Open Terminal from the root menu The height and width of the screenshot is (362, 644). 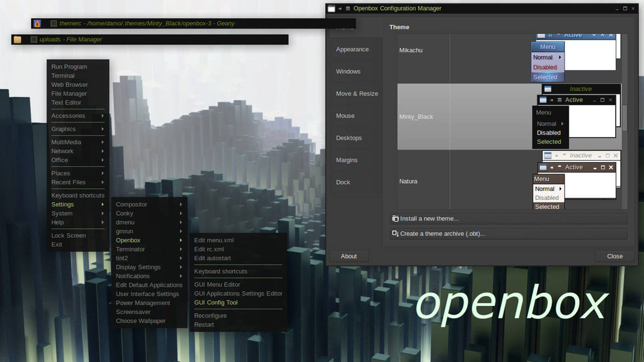coord(63,76)
